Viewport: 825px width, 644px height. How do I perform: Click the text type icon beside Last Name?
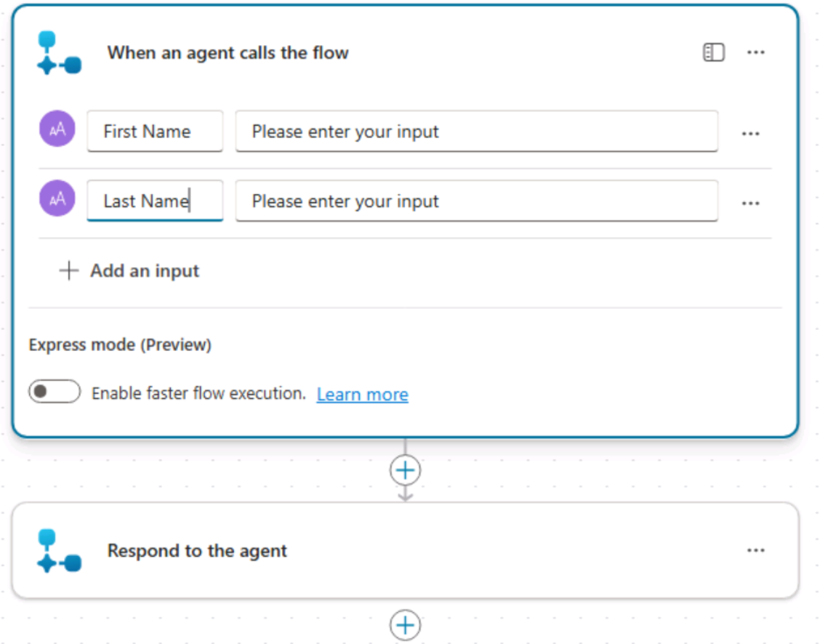tap(57, 199)
